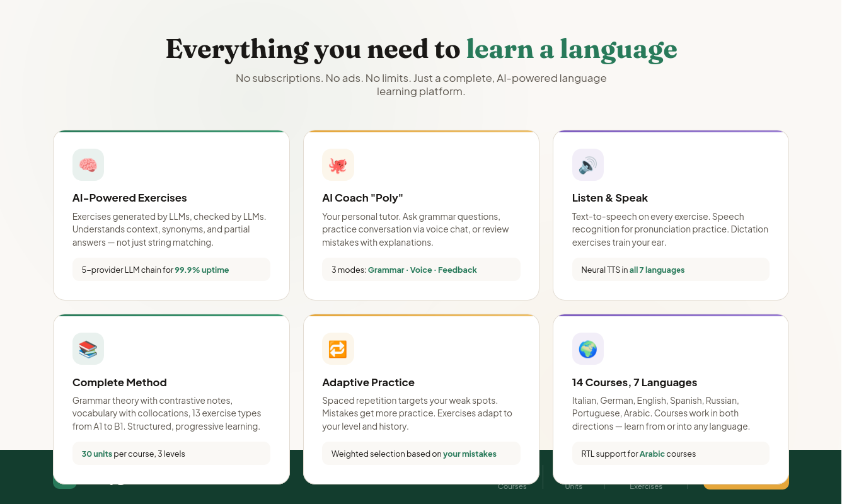Click the all 7 languages link
Viewport: 842px width, 504px height.
point(657,269)
